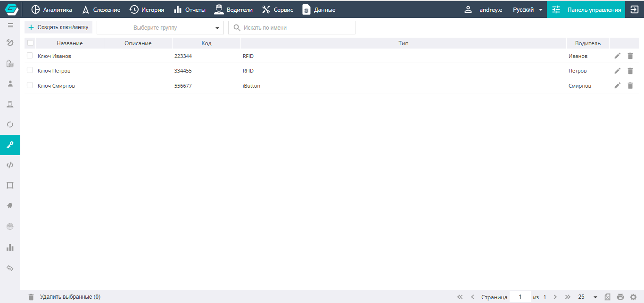Delete Ключ Петров with trash icon
The image size is (644, 303).
pos(630,71)
